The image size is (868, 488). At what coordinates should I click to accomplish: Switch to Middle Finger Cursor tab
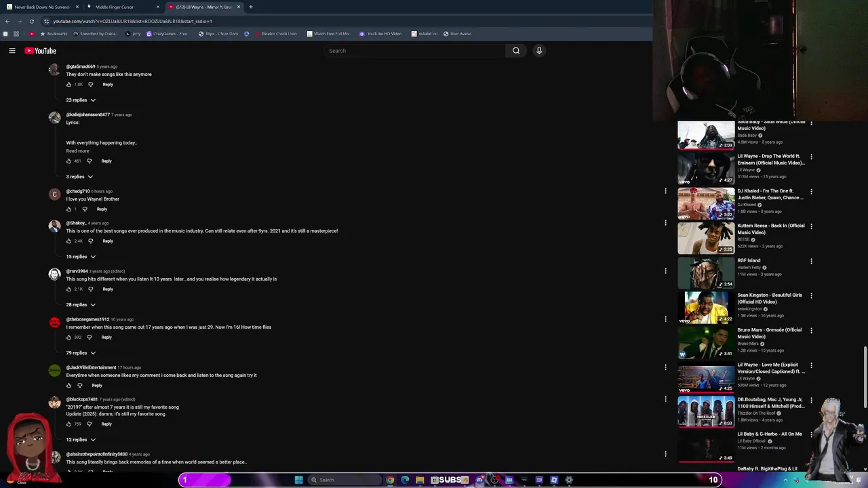(x=122, y=7)
